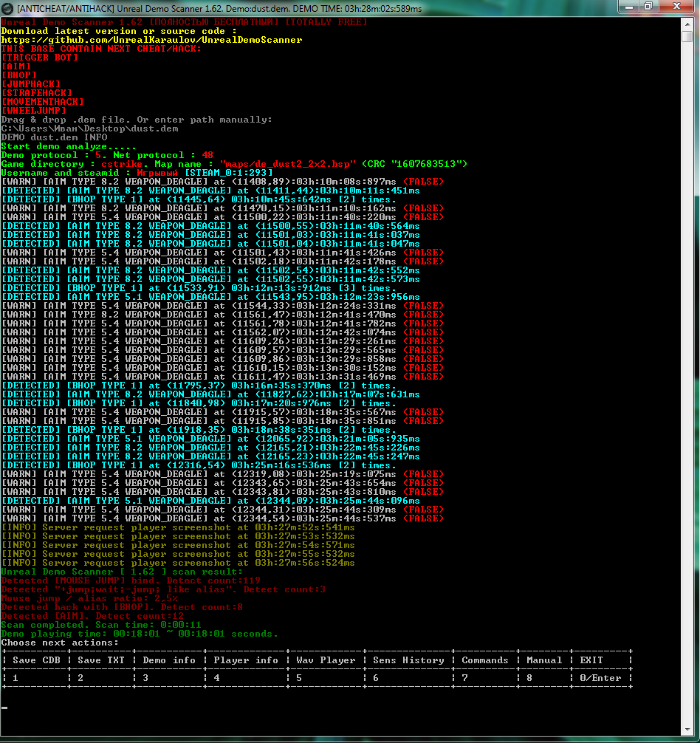
Task: Click the BHOP line at 03h:10m:45s:642ms
Action: click(199, 199)
